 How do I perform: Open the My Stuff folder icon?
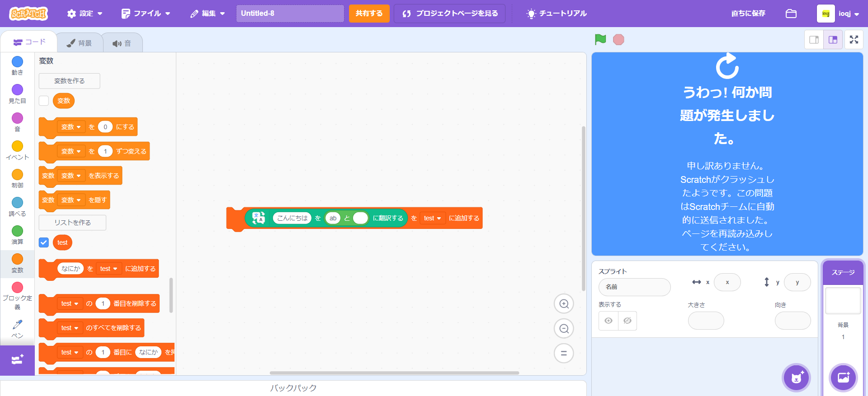[791, 14]
